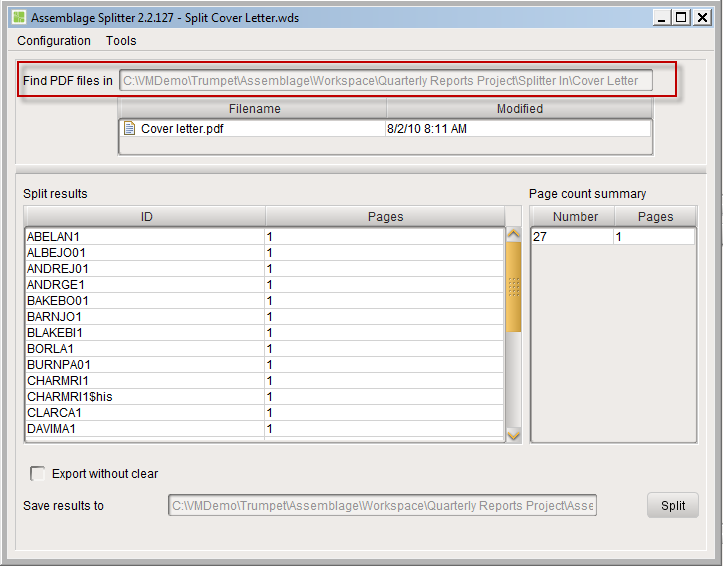Sort files by the Filename column header
The height and width of the screenshot is (566, 723).
coord(254,109)
